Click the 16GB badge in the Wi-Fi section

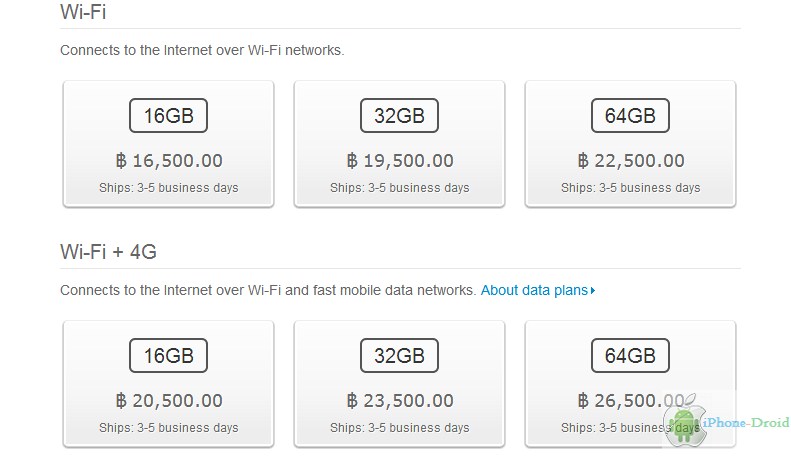[x=168, y=116]
